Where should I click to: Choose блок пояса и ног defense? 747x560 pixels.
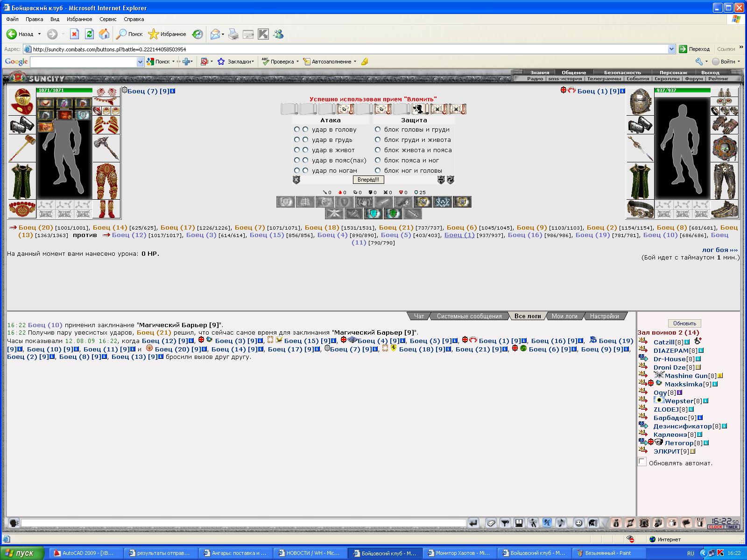pyautogui.click(x=378, y=160)
